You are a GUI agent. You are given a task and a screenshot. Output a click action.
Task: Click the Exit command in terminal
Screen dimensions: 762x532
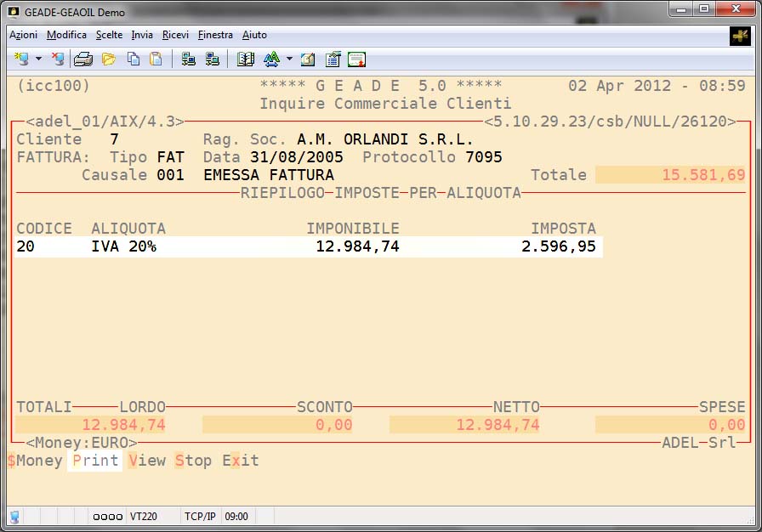241,461
